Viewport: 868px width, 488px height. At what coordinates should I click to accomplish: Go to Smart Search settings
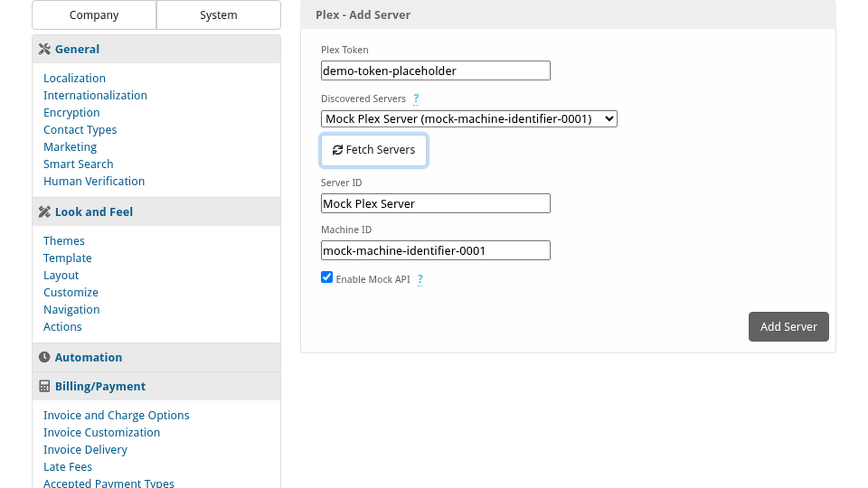coord(78,164)
